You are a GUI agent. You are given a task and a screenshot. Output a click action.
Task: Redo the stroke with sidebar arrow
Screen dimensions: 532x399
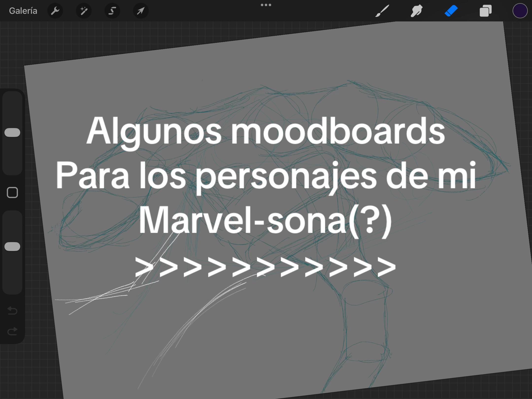12,331
